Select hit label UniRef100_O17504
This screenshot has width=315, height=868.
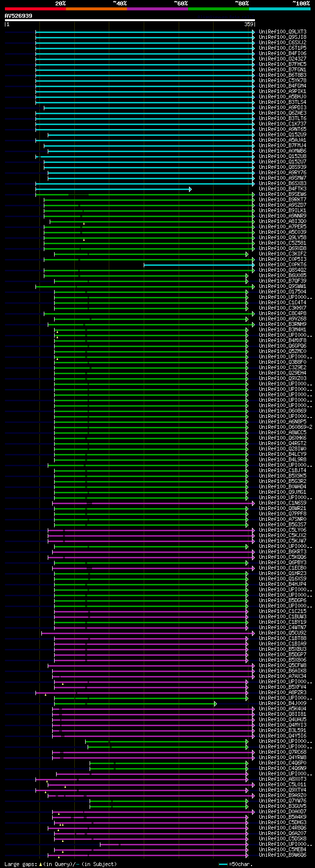283,292
